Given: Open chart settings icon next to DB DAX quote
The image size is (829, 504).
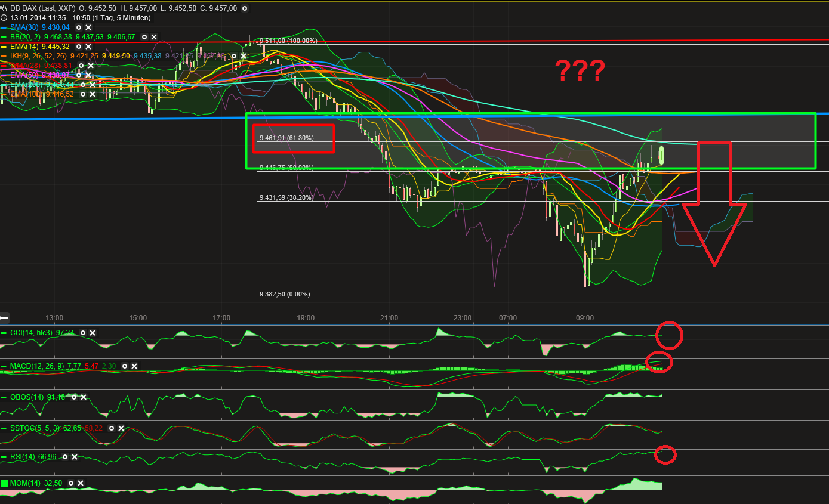Looking at the screenshot, I should tap(244, 8).
